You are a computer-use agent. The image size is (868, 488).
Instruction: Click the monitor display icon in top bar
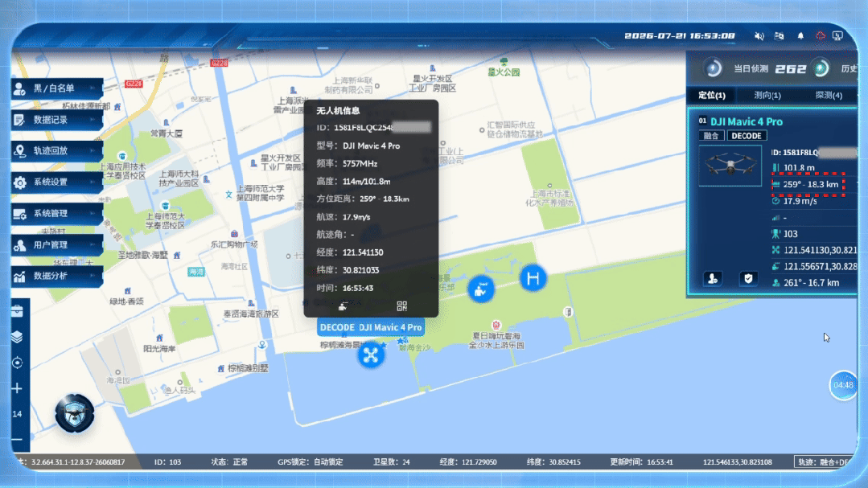[x=838, y=36]
